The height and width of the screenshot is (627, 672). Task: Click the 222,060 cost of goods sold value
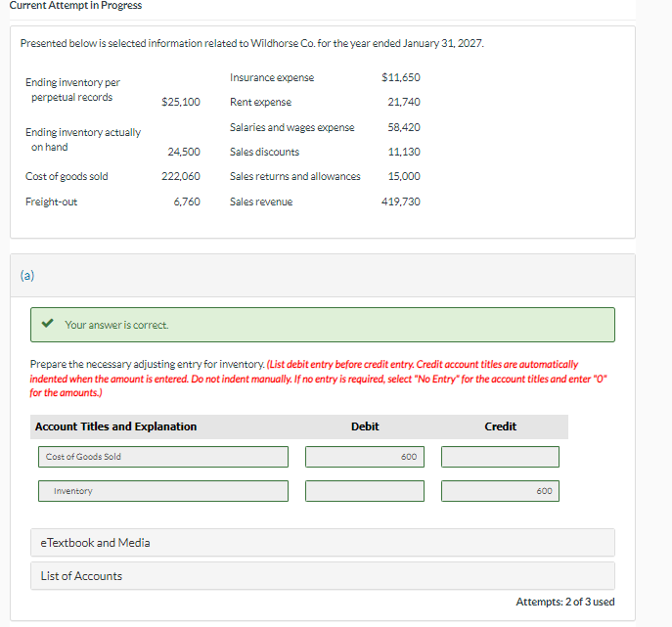tap(180, 176)
